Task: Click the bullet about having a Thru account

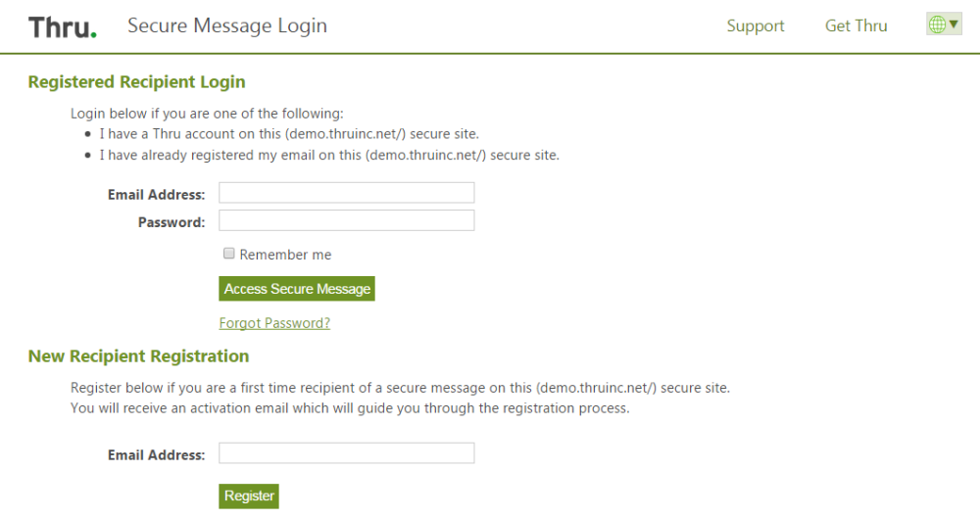Action: (289, 133)
